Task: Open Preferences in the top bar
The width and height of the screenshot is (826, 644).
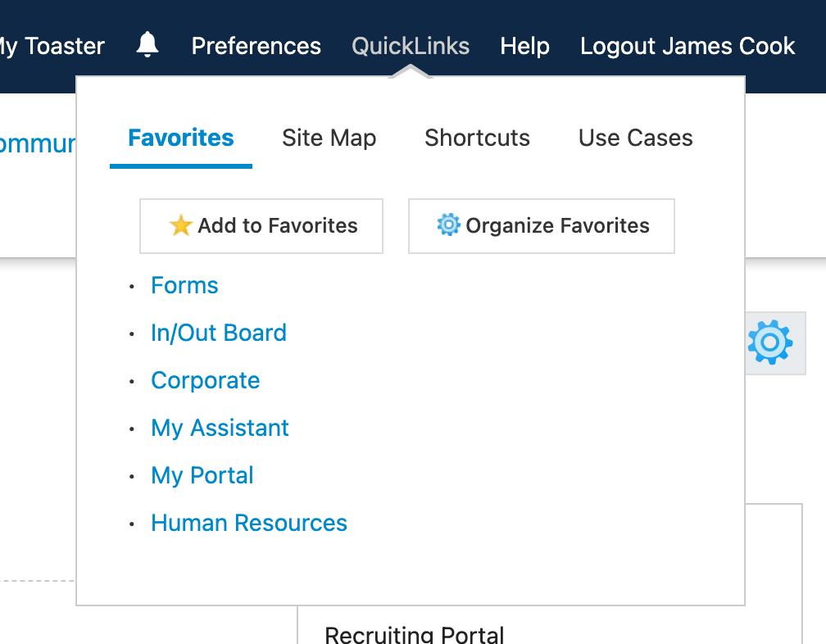Action: pyautogui.click(x=256, y=46)
